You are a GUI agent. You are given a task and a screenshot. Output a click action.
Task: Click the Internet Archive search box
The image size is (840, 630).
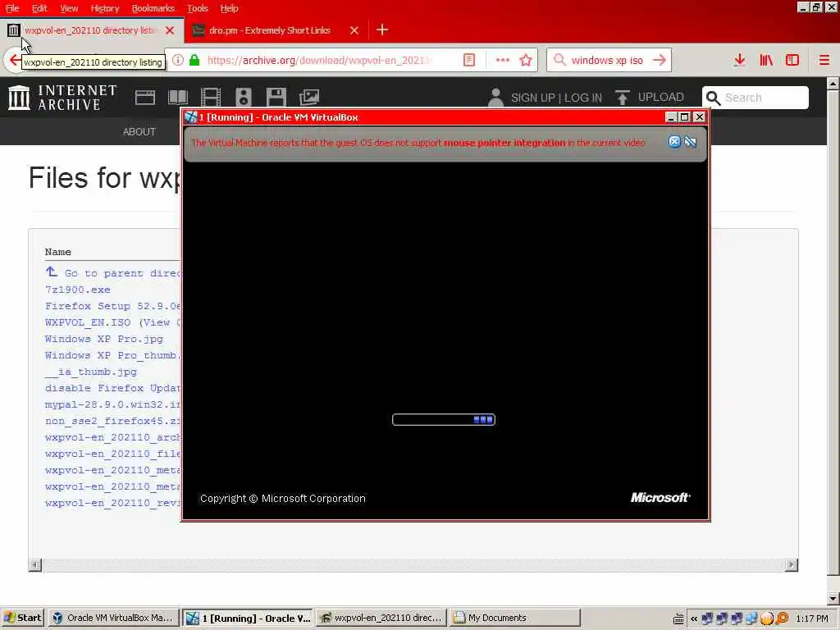tap(755, 98)
